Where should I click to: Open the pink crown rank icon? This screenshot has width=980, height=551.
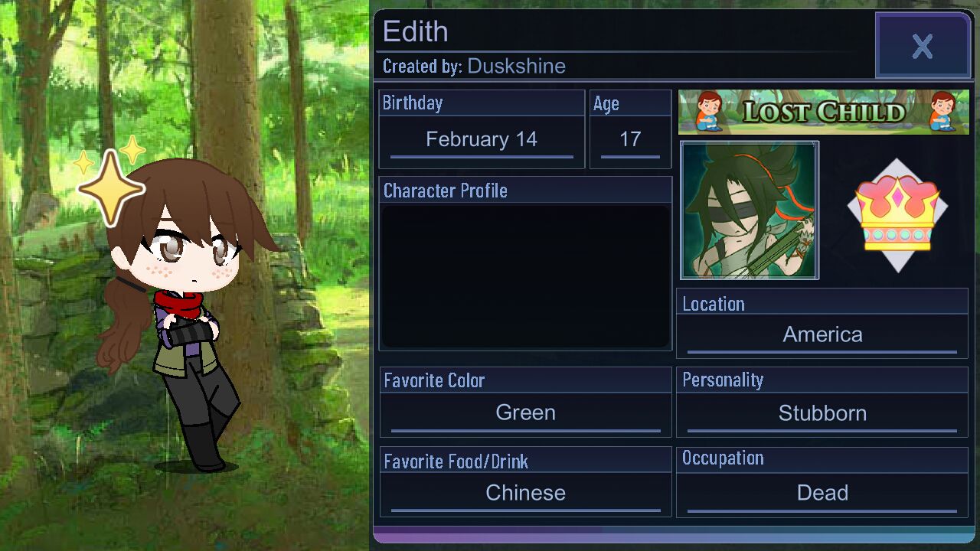[897, 216]
